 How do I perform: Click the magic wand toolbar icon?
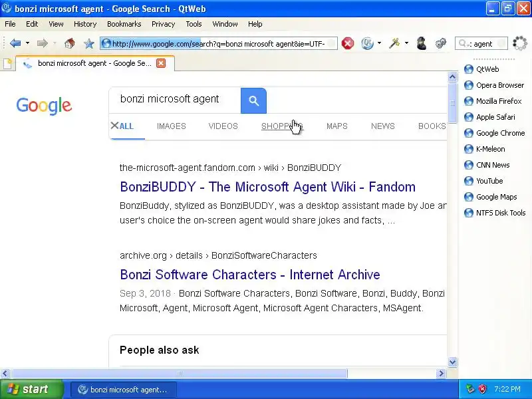point(394,43)
